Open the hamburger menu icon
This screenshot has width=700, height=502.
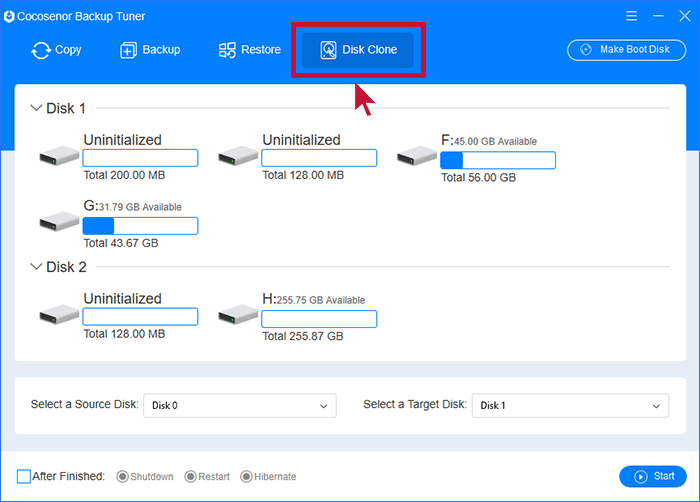pyautogui.click(x=631, y=17)
